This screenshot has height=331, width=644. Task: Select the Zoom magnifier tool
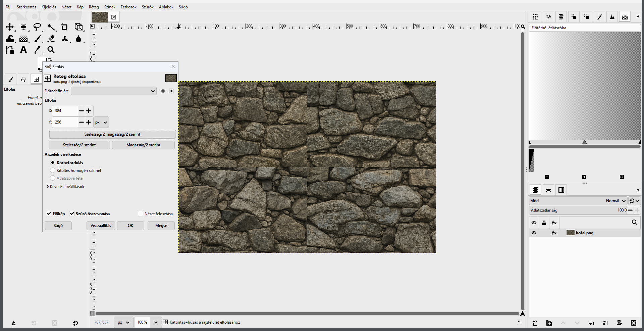click(51, 50)
